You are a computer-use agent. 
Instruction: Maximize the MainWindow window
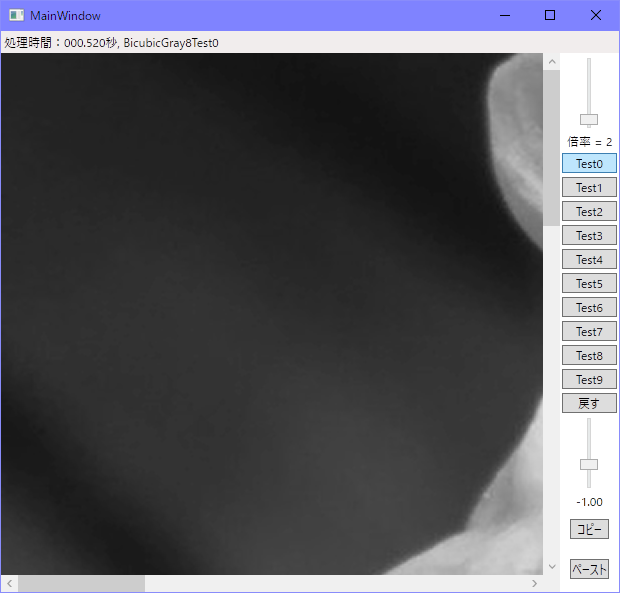(550, 15)
